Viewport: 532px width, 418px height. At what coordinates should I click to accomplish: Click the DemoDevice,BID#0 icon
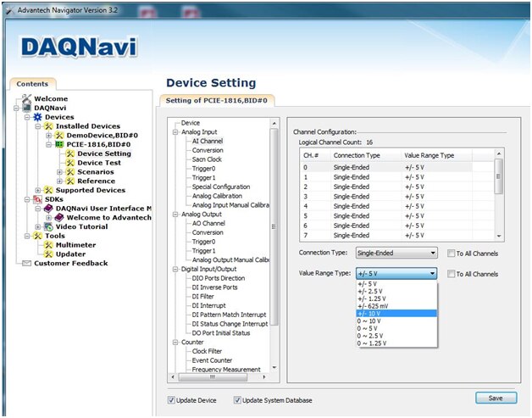[59, 136]
